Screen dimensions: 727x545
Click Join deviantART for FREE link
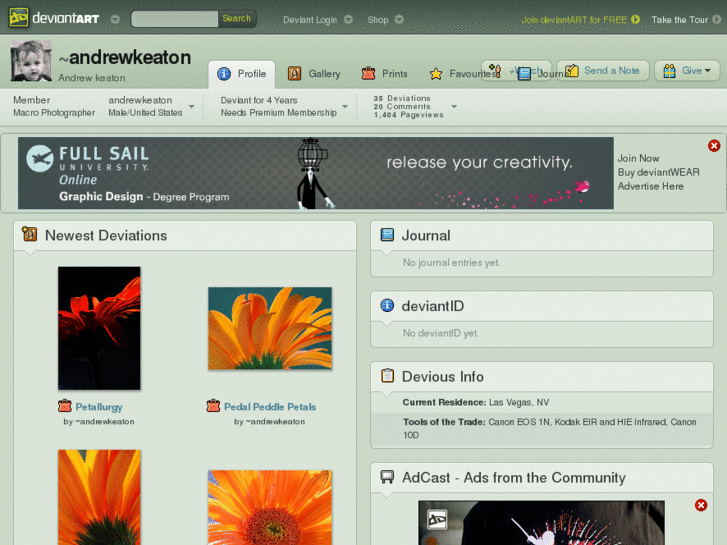[574, 19]
